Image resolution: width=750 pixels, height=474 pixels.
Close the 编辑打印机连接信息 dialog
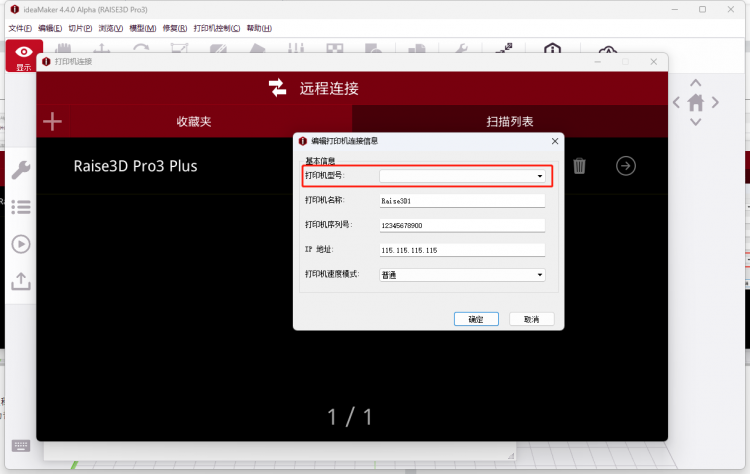pyautogui.click(x=555, y=141)
